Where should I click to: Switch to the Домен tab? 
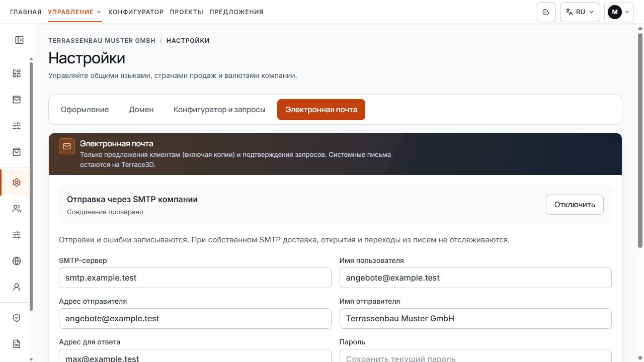pyautogui.click(x=141, y=110)
